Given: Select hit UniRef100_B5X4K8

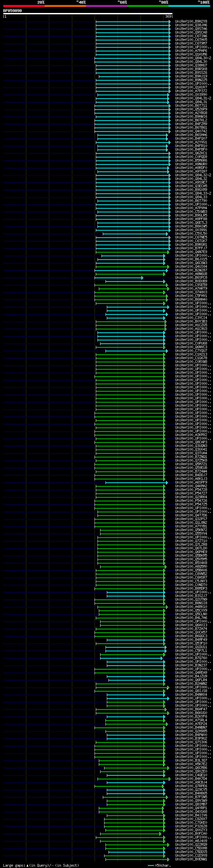Looking at the screenshot, I should point(191,563).
